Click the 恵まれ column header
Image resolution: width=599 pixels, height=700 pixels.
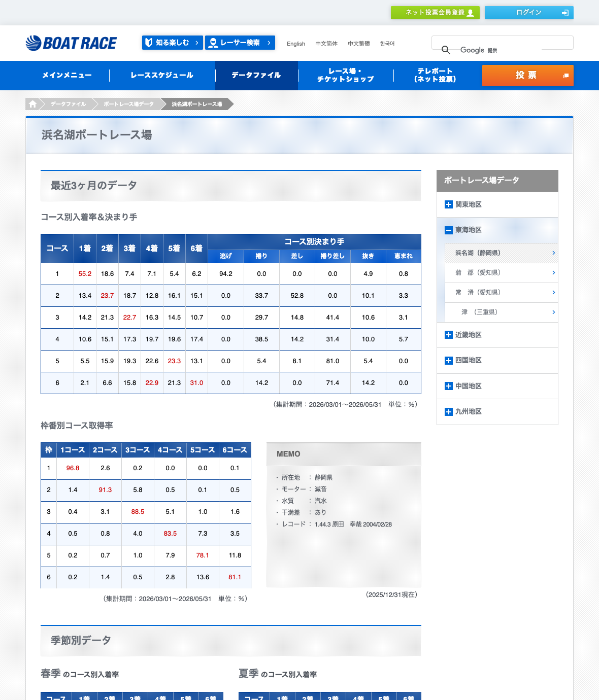click(x=404, y=256)
